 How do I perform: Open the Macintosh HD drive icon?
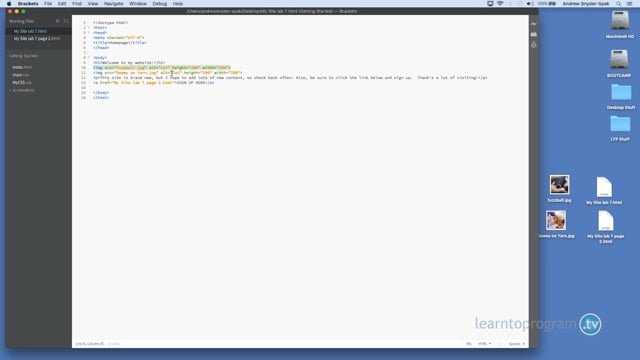[x=620, y=20]
